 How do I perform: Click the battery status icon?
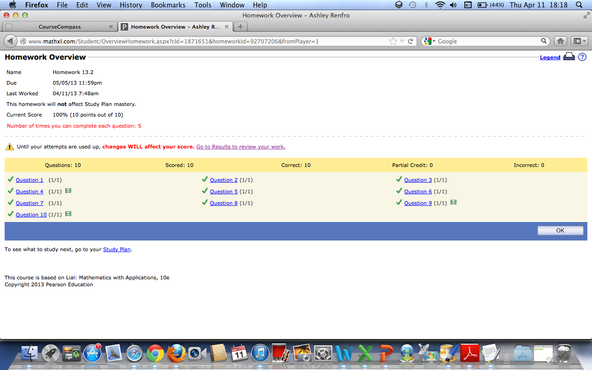coord(483,5)
